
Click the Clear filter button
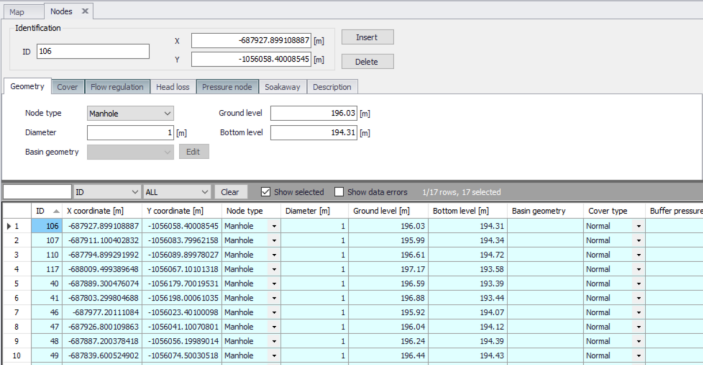pyautogui.click(x=230, y=192)
